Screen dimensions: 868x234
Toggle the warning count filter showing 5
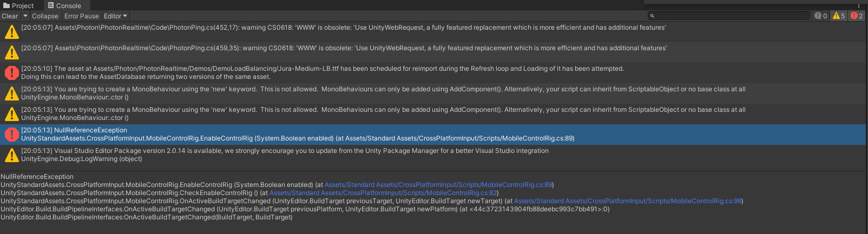click(839, 16)
